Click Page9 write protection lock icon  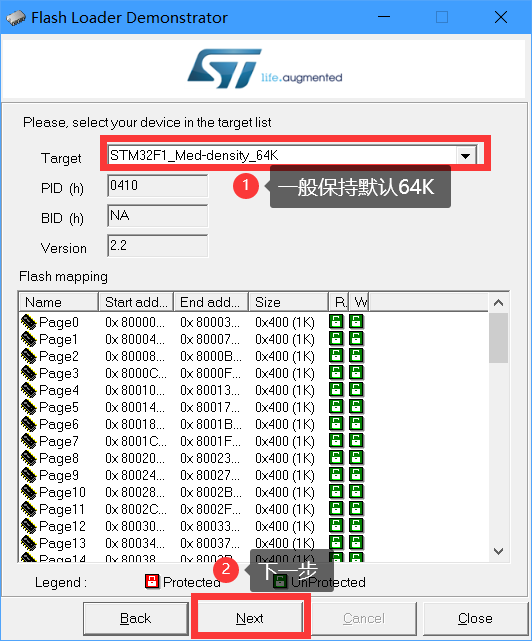[x=356, y=475]
